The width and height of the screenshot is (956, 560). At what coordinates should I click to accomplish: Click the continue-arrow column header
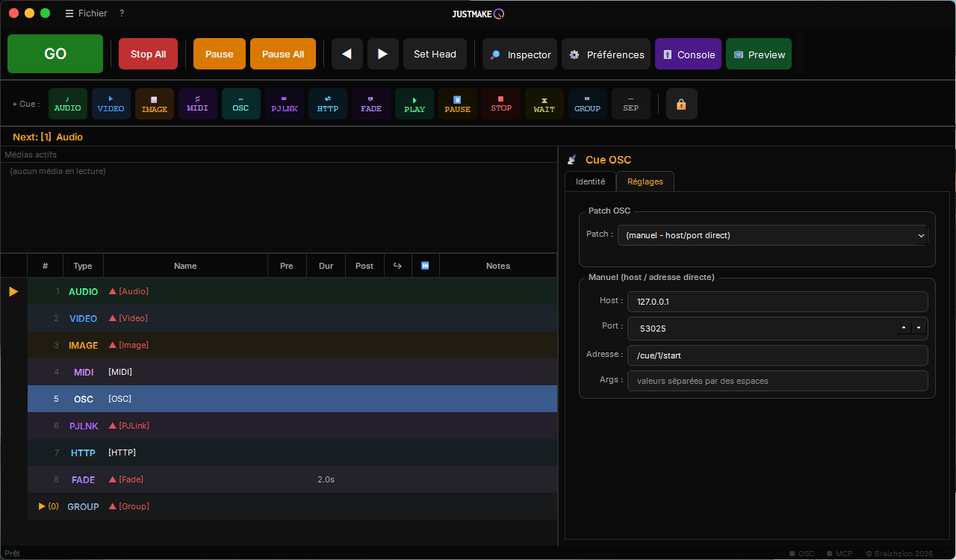tap(398, 266)
